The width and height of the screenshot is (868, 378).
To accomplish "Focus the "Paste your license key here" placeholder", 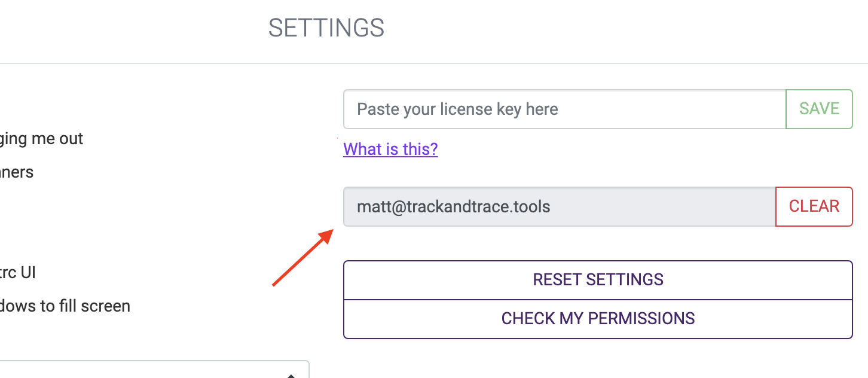I will (457, 109).
